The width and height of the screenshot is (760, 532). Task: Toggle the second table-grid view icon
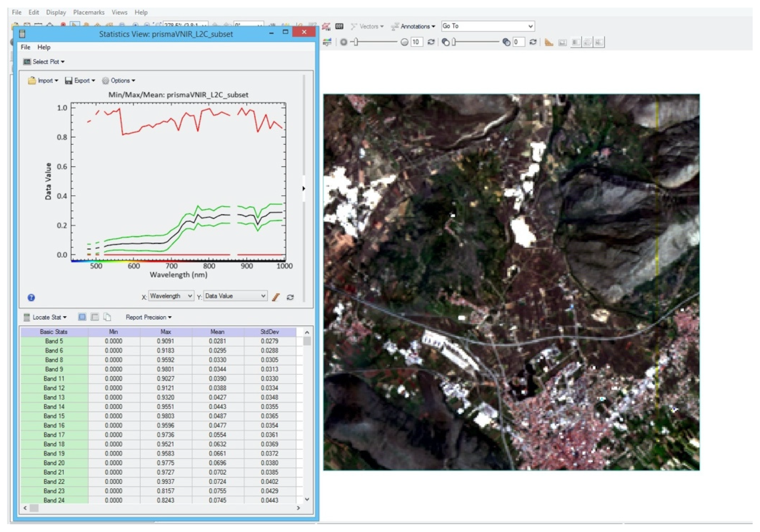point(95,317)
